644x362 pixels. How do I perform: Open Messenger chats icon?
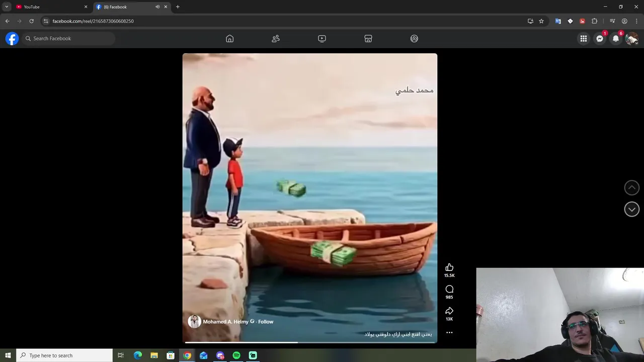pos(600,39)
